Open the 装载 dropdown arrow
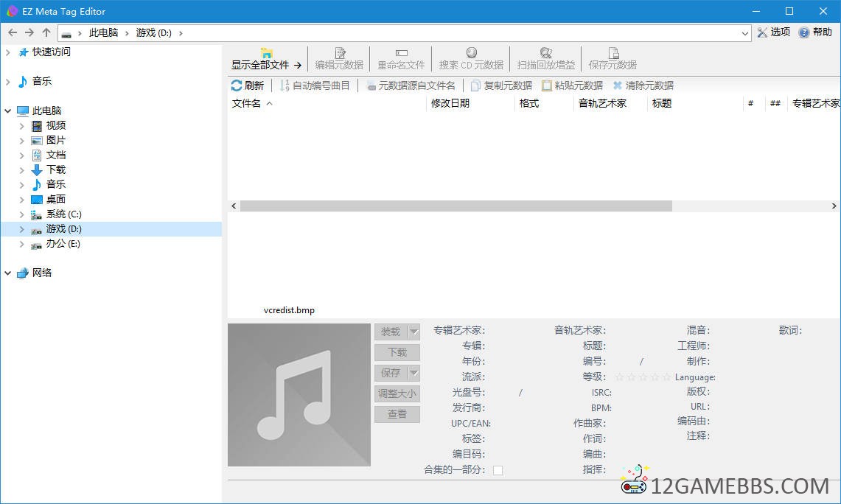841x504 pixels. point(413,332)
